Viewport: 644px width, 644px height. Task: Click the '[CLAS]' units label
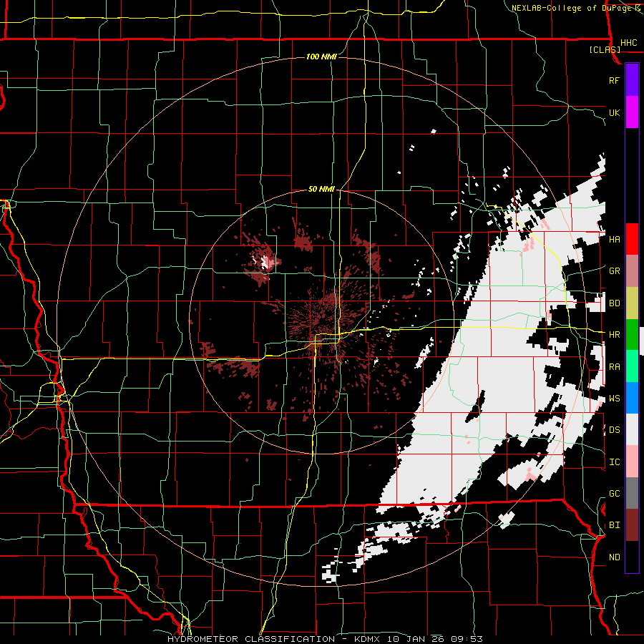point(605,49)
